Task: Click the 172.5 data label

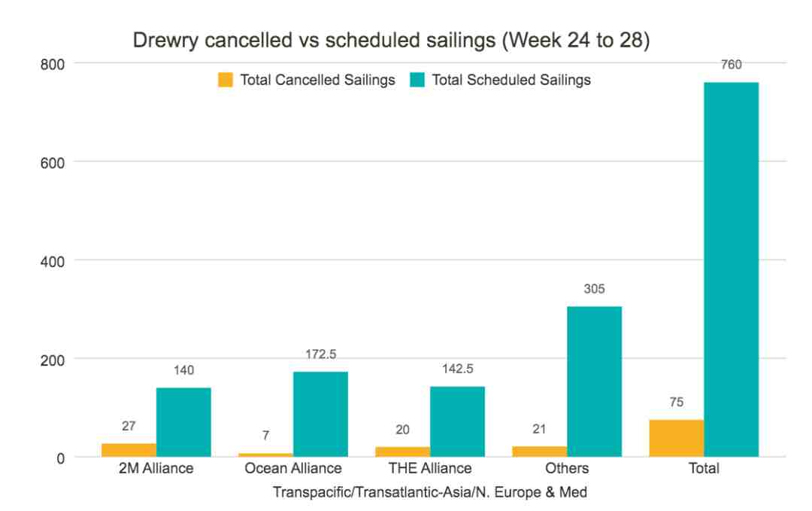Action: pyautogui.click(x=320, y=354)
